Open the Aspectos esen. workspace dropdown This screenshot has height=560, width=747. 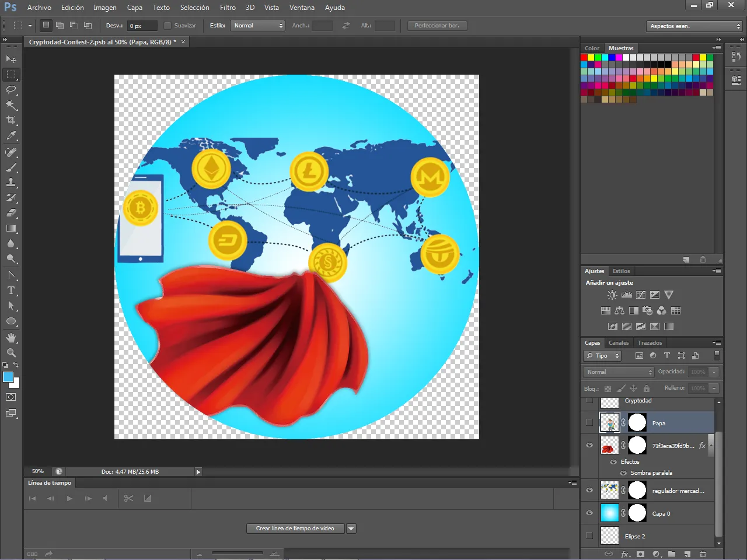coord(694,26)
